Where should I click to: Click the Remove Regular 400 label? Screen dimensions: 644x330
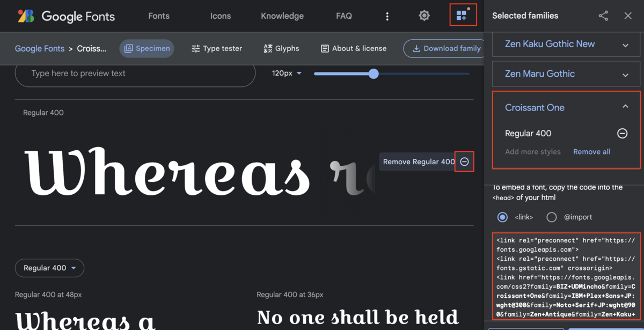[419, 162]
